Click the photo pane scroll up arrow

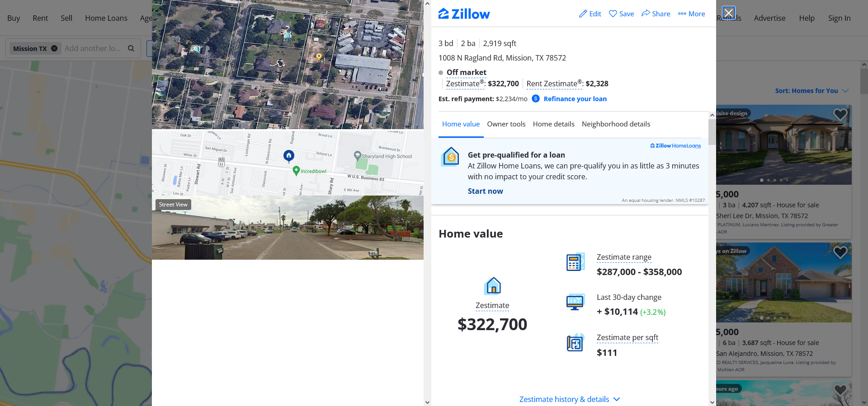[x=427, y=4]
